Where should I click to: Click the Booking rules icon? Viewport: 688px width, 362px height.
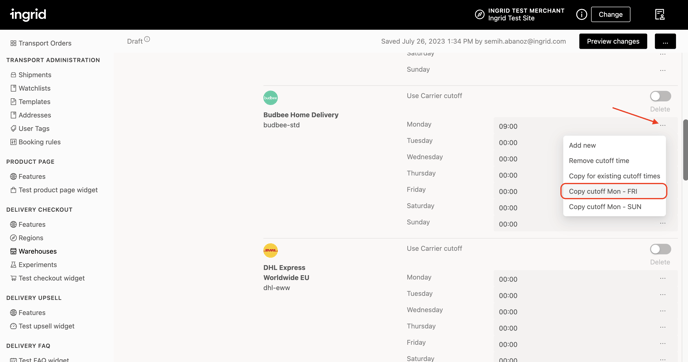(x=13, y=142)
